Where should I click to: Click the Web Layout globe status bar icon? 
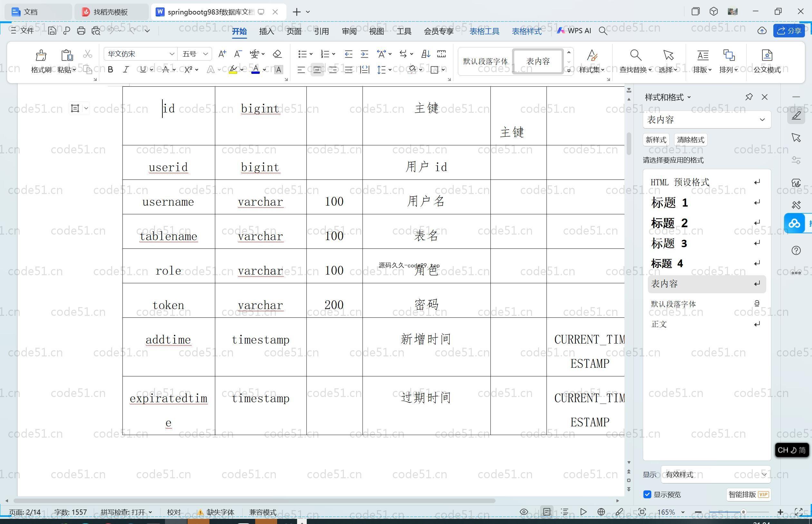pyautogui.click(x=601, y=512)
